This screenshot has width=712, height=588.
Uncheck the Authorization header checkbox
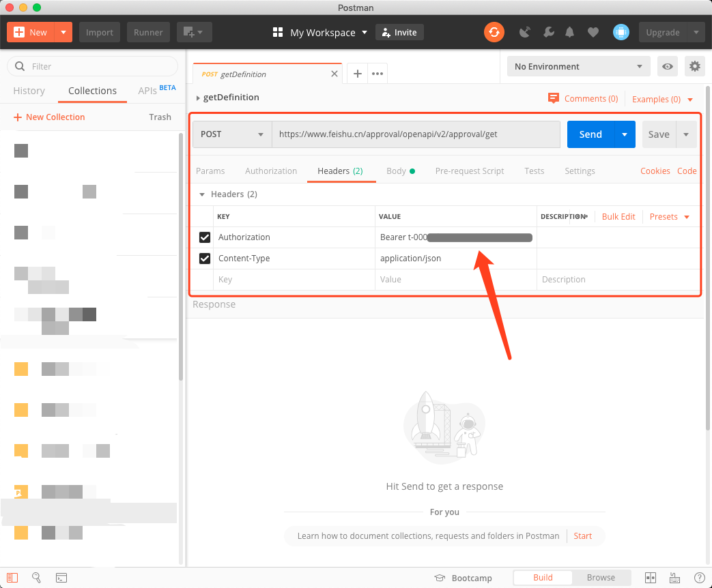204,237
